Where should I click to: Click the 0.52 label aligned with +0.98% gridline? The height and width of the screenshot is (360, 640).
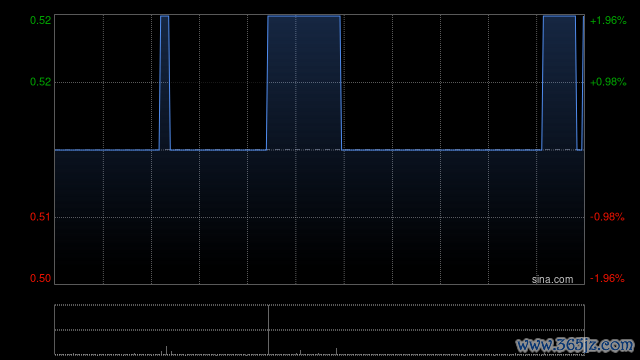click(40, 82)
